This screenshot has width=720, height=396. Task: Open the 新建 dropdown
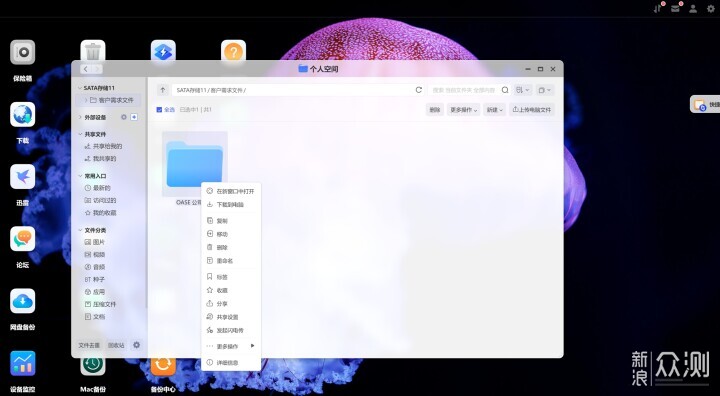(x=495, y=110)
